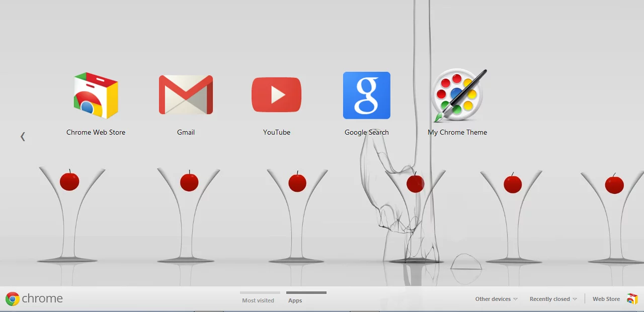The height and width of the screenshot is (312, 644).
Task: Click the blue Google Search icon
Action: pos(366,95)
